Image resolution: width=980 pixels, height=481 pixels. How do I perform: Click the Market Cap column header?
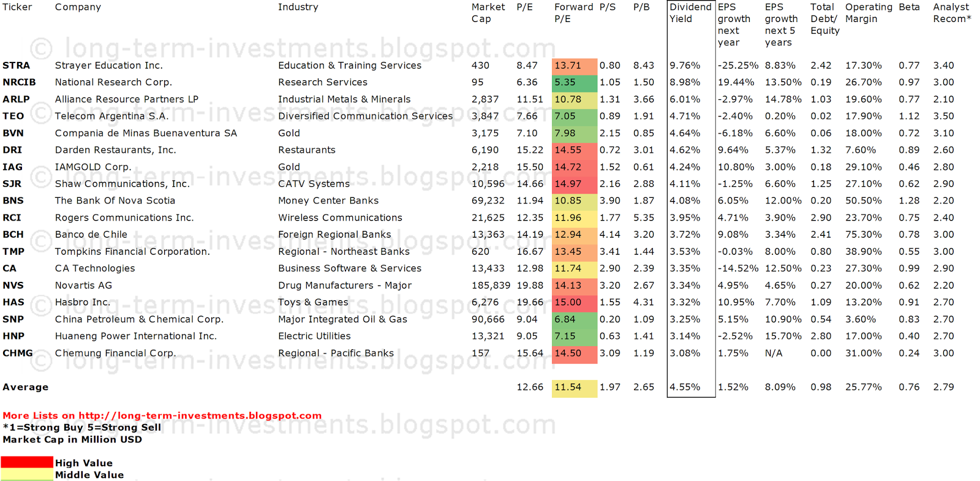point(488,13)
